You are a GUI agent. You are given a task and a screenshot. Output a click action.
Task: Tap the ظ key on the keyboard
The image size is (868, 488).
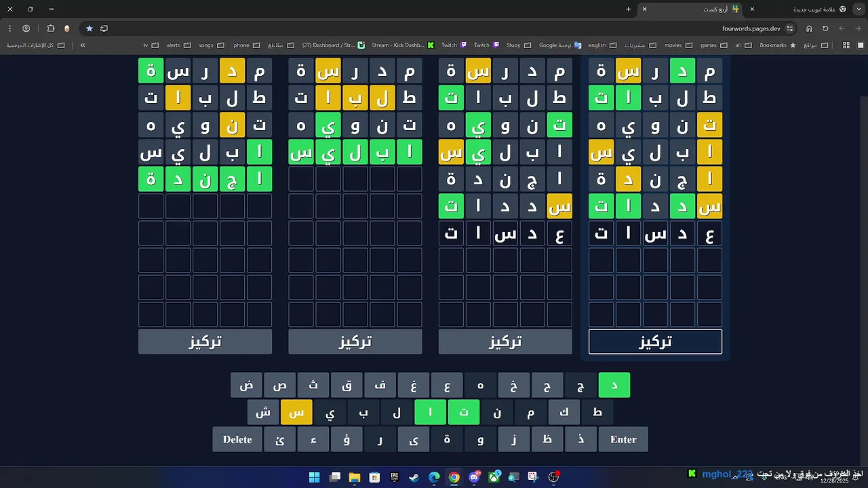pos(547,439)
